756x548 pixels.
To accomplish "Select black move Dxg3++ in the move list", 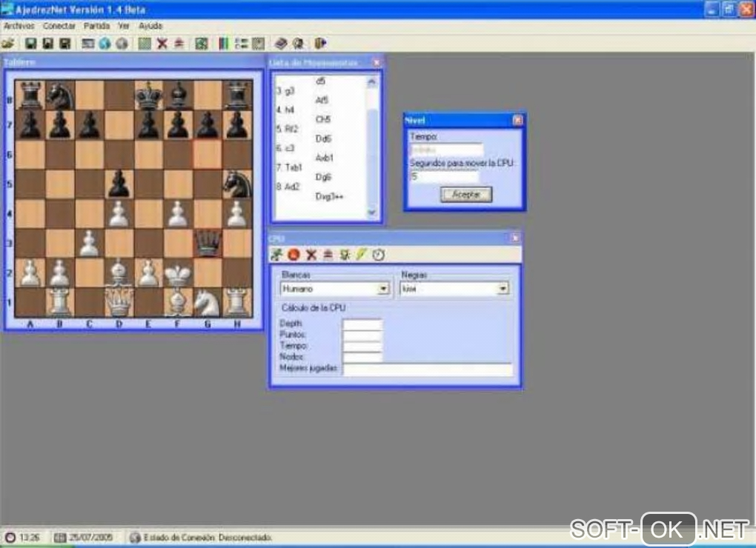I will [x=329, y=196].
